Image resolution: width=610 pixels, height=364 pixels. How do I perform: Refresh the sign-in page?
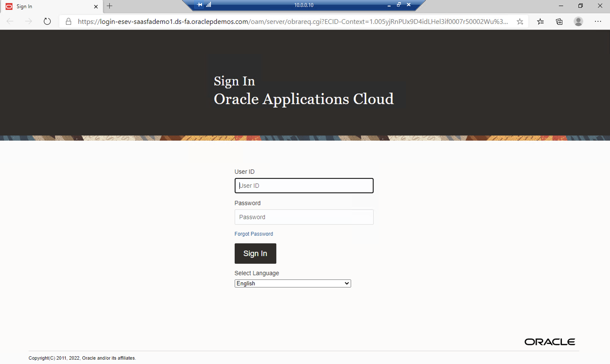[47, 21]
